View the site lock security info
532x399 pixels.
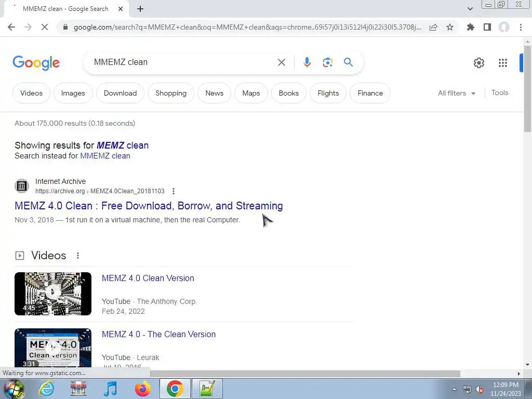pyautogui.click(x=65, y=27)
